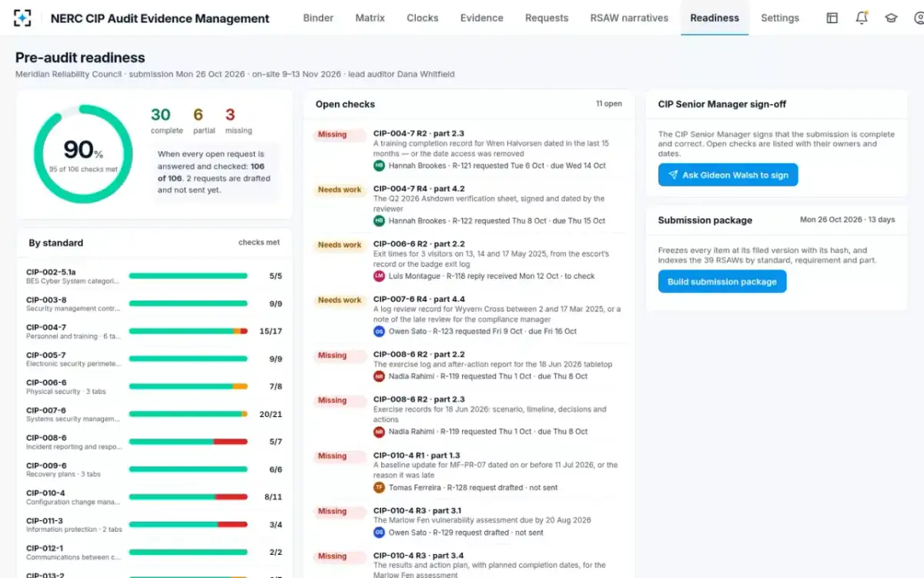Go to the Requests tab
The image size is (924, 578).
point(547,18)
